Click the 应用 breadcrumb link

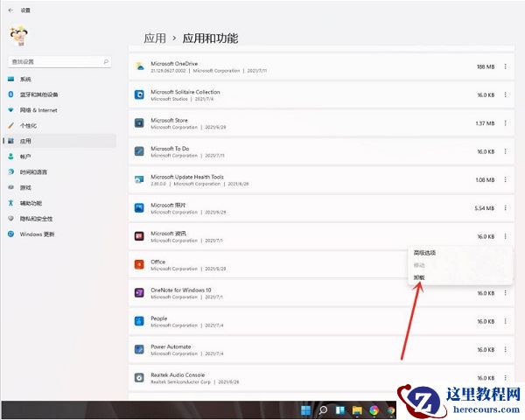(155, 38)
